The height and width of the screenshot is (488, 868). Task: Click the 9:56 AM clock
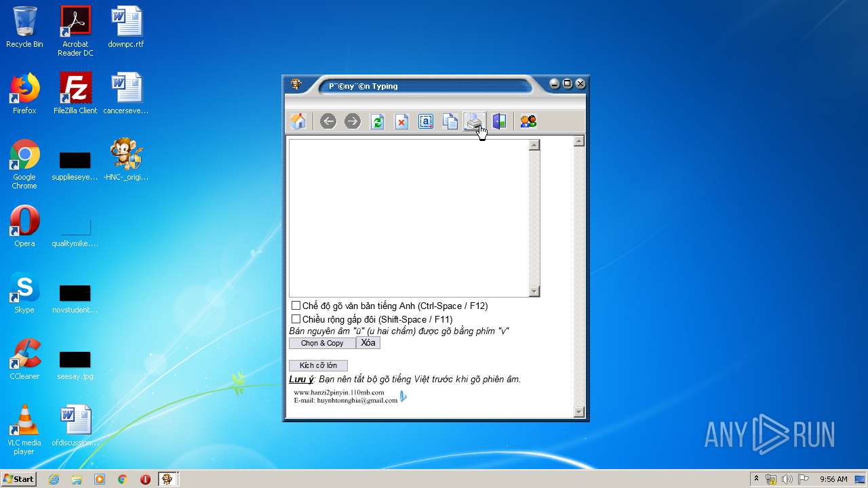click(x=833, y=479)
